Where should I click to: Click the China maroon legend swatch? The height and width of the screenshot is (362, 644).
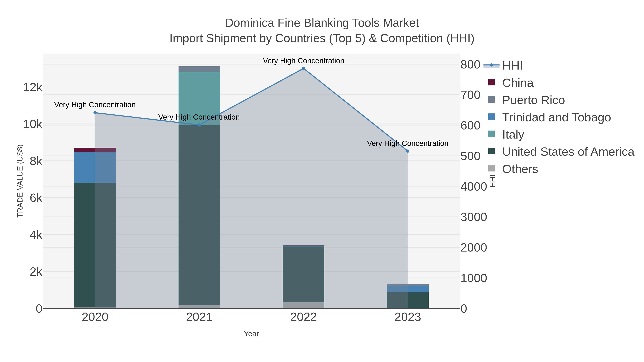pyautogui.click(x=492, y=82)
